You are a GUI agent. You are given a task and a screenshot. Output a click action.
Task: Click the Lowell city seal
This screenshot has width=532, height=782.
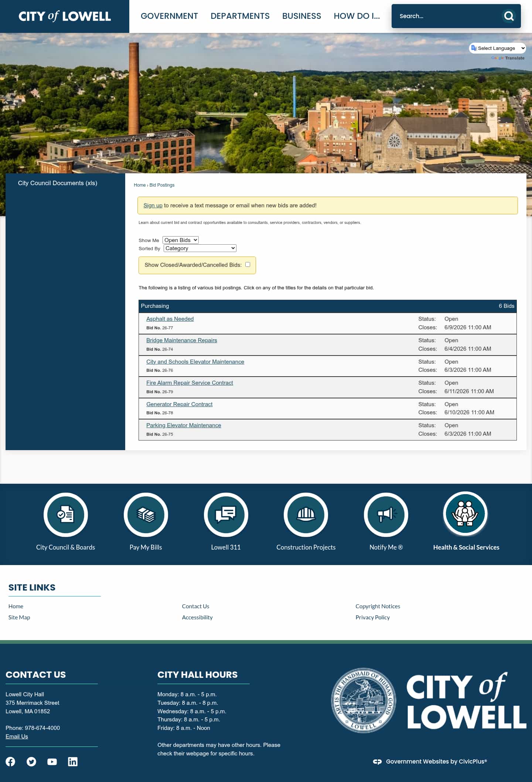364,700
